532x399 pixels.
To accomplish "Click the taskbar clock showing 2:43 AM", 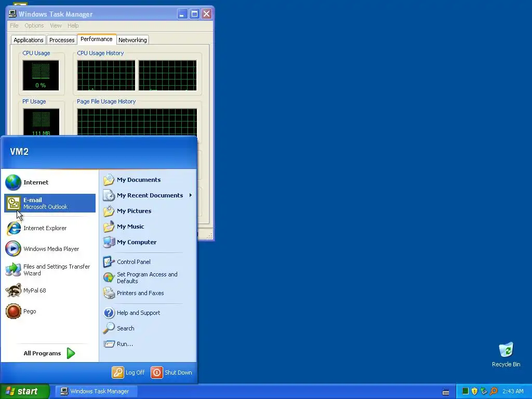I will [x=513, y=391].
